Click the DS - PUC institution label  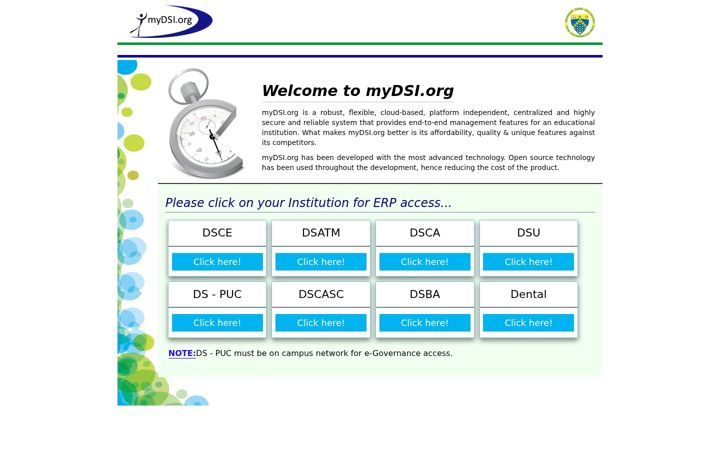coord(217,294)
